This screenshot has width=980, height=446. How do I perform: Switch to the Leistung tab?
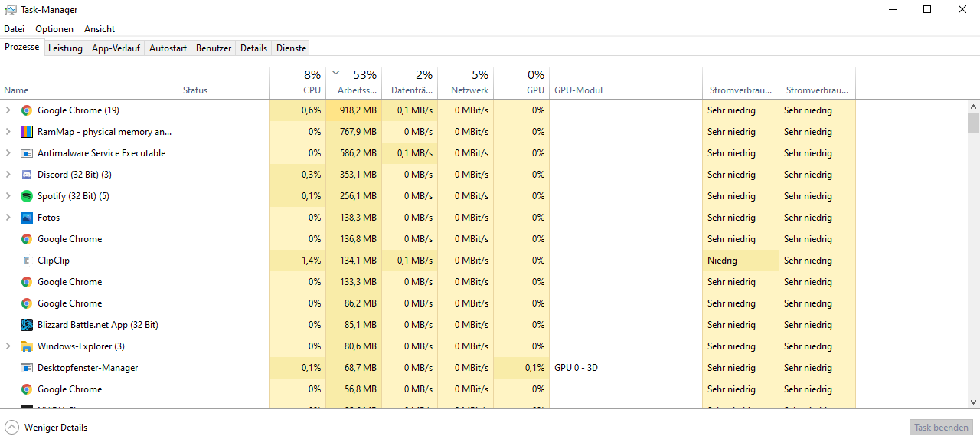pyautogui.click(x=65, y=48)
